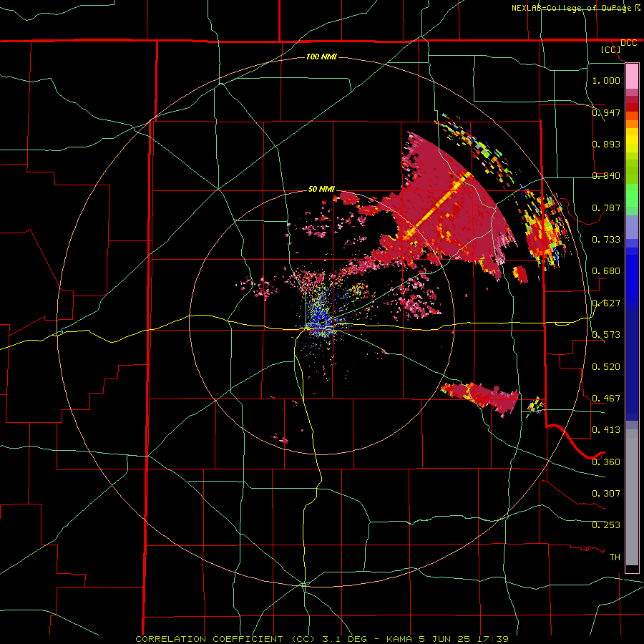Select the 1.000 scale value
This screenshot has height=644, width=644.
606,80
